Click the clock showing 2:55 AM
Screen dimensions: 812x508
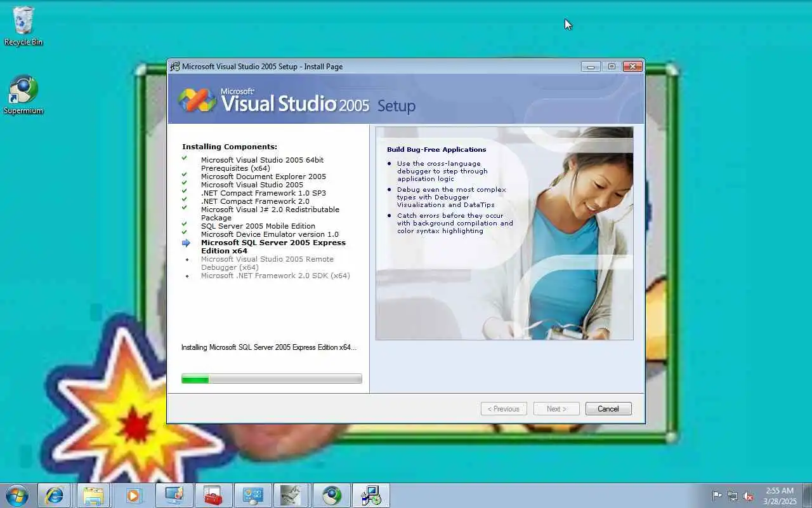coord(779,491)
